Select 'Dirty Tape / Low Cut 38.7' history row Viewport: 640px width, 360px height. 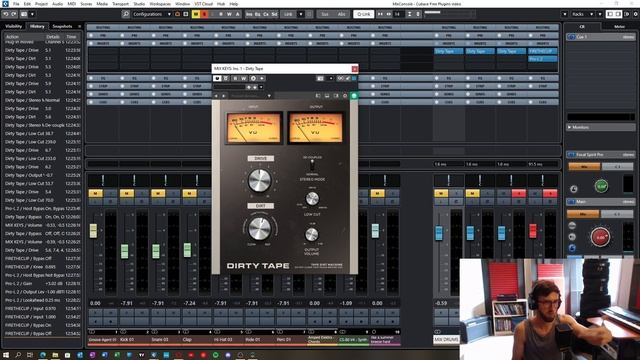pyautogui.click(x=42, y=133)
